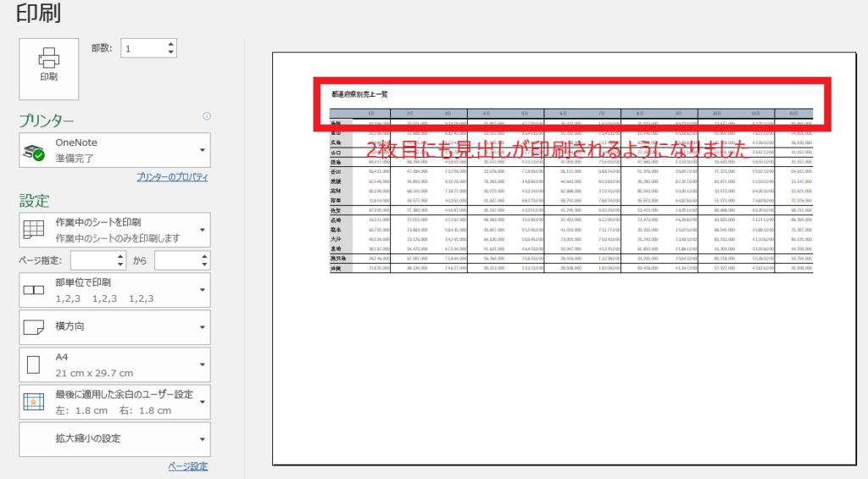Decrease copies with the down spinner arrow
The height and width of the screenshot is (479, 868).
[171, 53]
